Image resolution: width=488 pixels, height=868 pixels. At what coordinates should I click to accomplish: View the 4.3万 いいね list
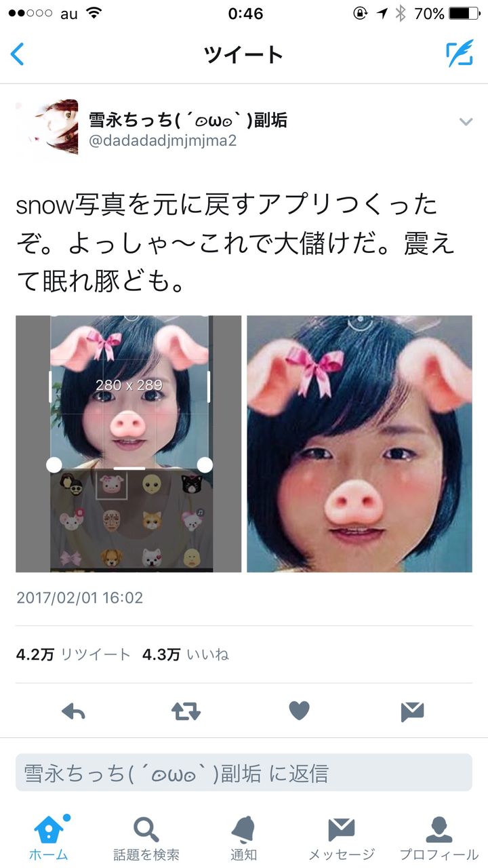point(186,654)
